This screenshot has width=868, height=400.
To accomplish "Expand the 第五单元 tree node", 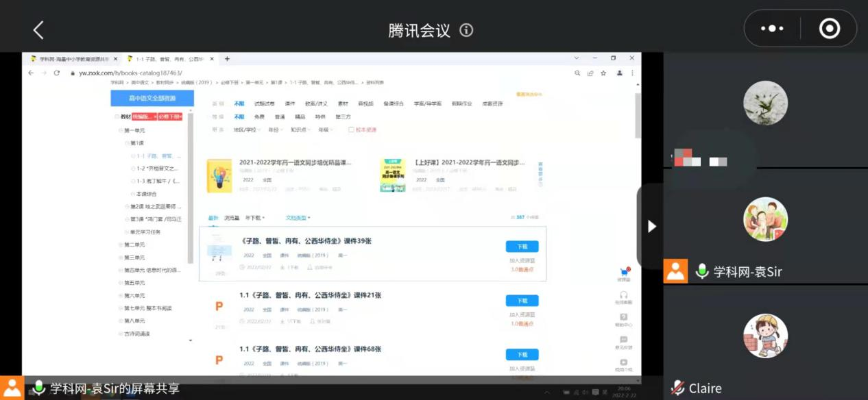I will 121,283.
